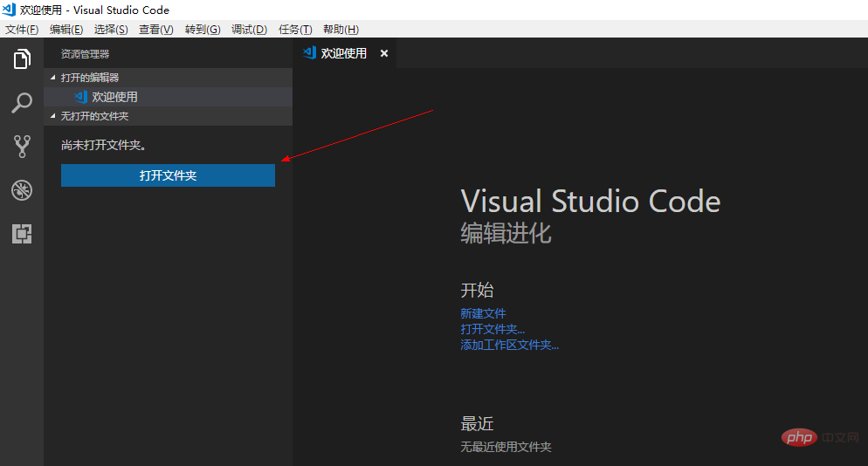This screenshot has height=466, width=868.
Task: Open the 调试(D) menu
Action: coord(249,30)
